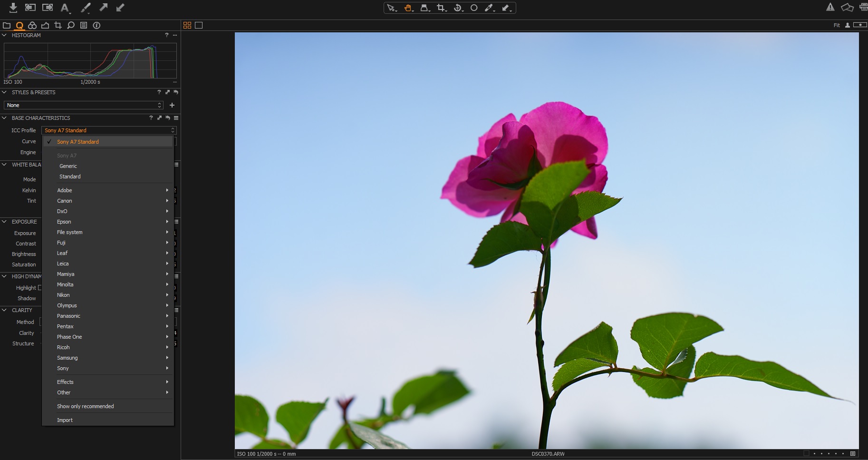Viewport: 868px width, 460px height.
Task: Click the exposure warning triangle icon
Action: click(830, 7)
